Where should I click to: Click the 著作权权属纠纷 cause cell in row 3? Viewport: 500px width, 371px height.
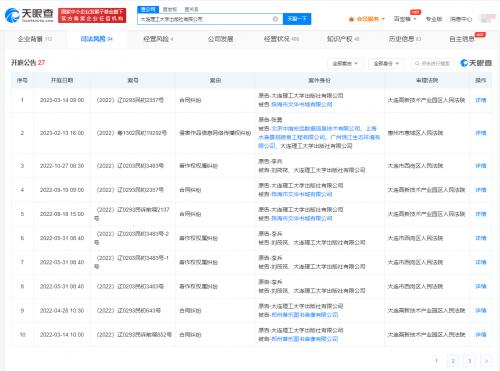pyautogui.click(x=198, y=166)
